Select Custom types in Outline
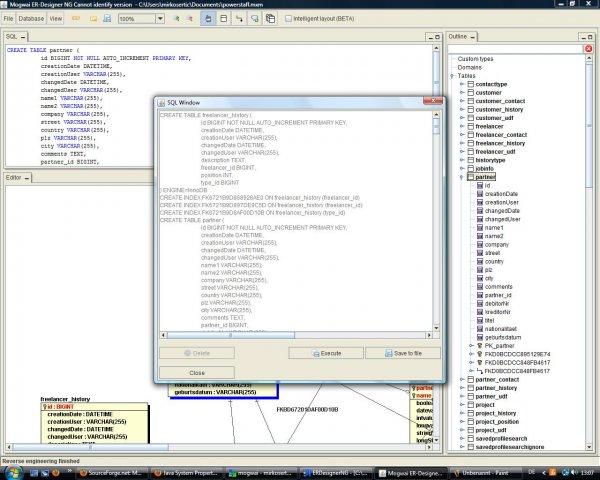Viewport: 600px width, 480px height. tap(475, 59)
